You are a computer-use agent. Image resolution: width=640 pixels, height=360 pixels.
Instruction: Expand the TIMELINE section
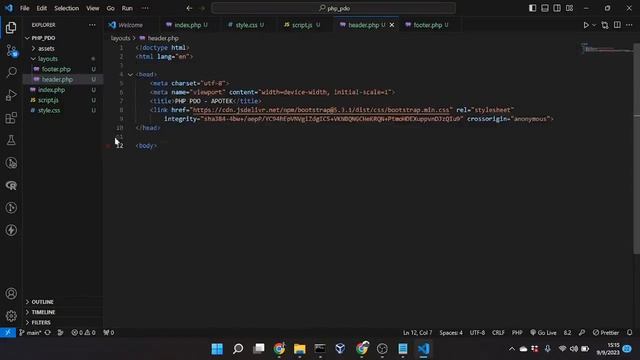coord(43,312)
